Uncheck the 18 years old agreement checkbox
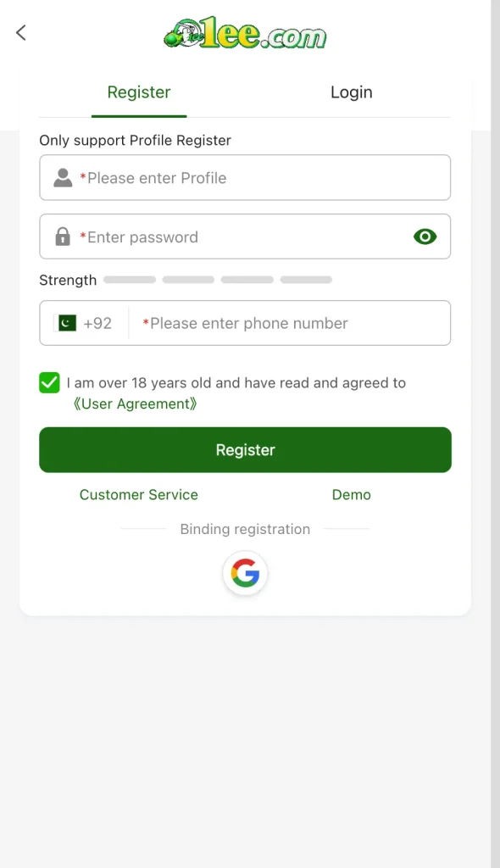 pos(49,382)
